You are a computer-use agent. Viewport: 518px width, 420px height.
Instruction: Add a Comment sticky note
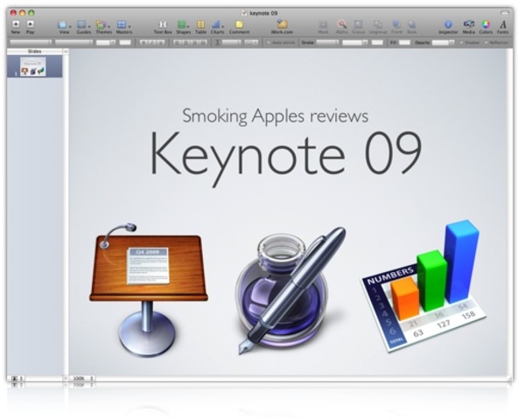pos(239,26)
